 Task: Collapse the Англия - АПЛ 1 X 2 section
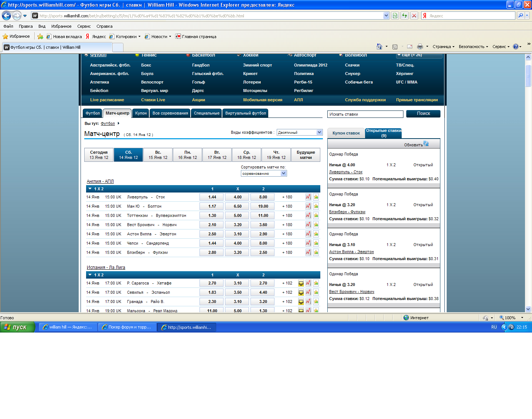[90, 189]
